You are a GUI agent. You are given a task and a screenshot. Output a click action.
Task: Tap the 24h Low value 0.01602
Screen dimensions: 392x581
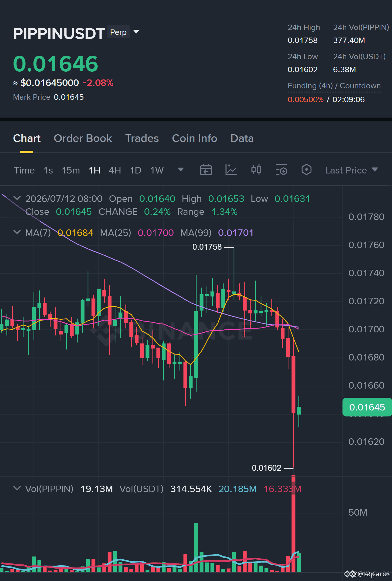303,69
